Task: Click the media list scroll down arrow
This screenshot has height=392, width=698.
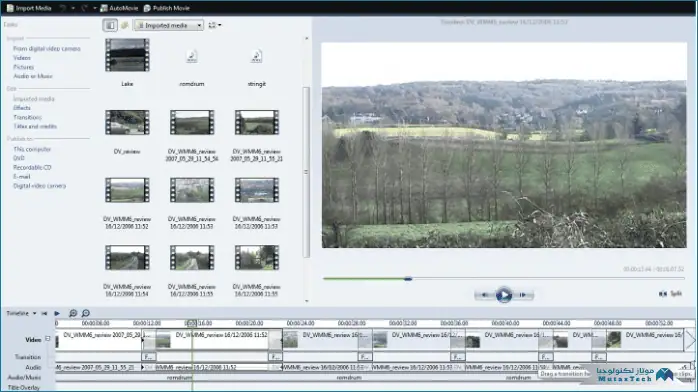Action: (x=306, y=301)
